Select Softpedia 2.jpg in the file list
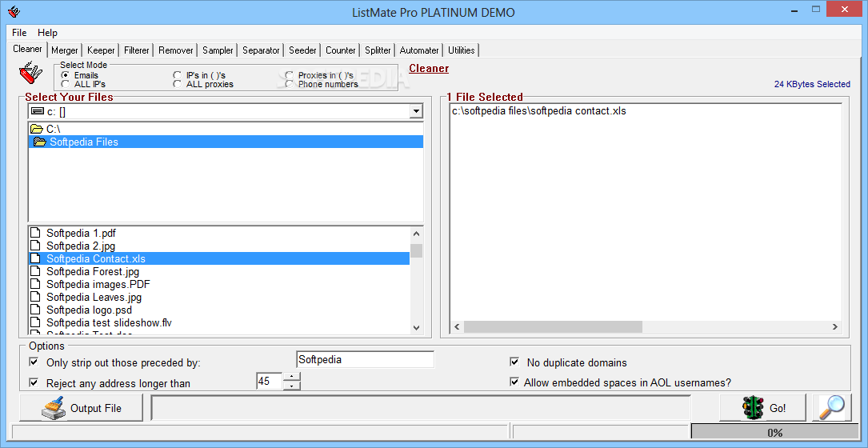 point(219,246)
